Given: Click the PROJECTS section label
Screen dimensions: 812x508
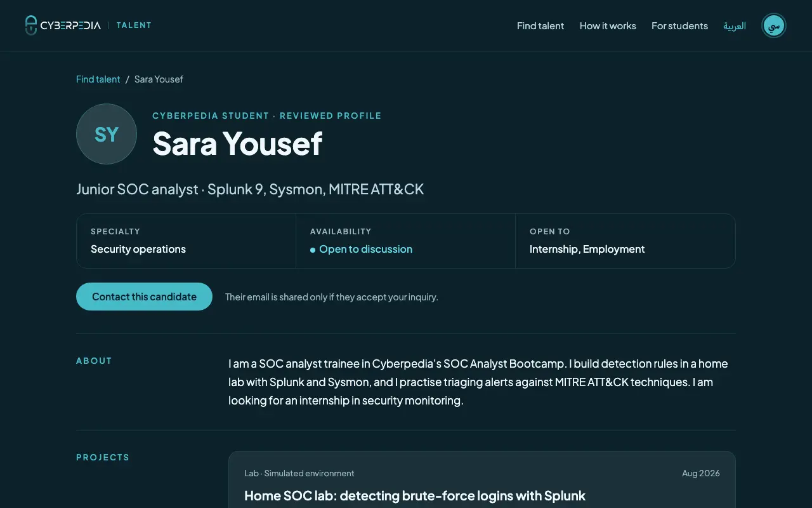Looking at the screenshot, I should click(103, 457).
